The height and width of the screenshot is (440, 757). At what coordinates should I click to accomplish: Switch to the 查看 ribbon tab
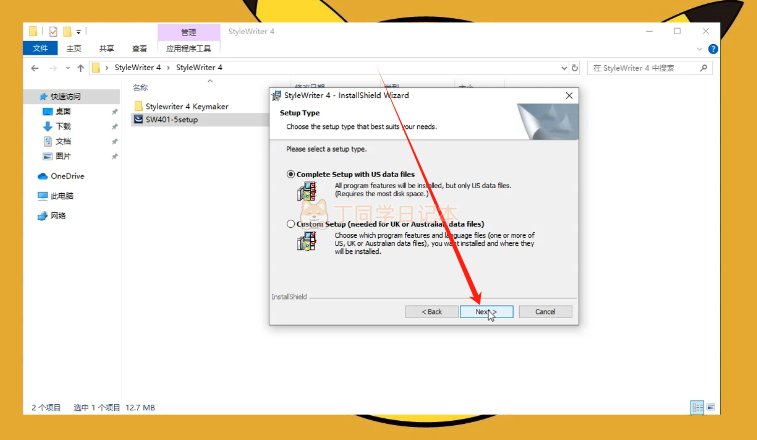coord(140,48)
